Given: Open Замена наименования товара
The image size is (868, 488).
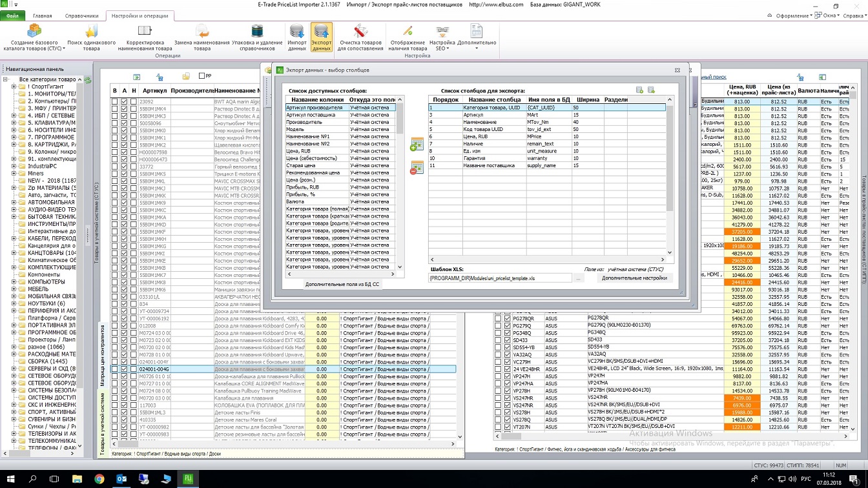Looking at the screenshot, I should [201, 37].
